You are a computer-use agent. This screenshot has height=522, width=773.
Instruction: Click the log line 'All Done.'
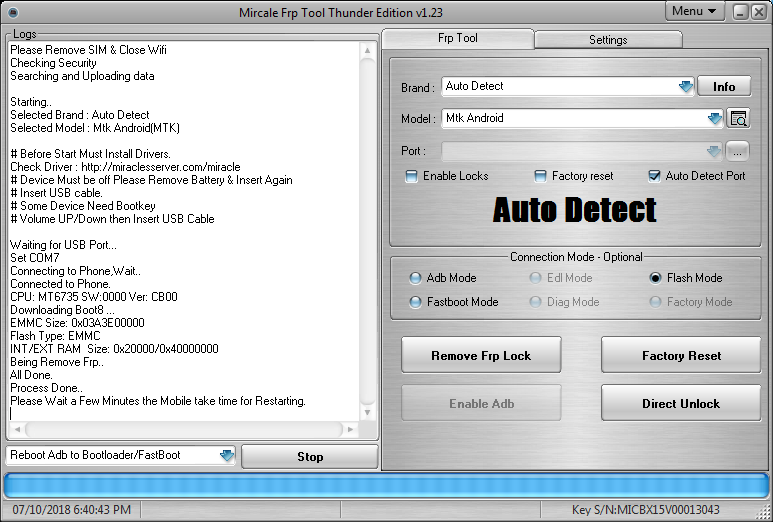click(31, 375)
